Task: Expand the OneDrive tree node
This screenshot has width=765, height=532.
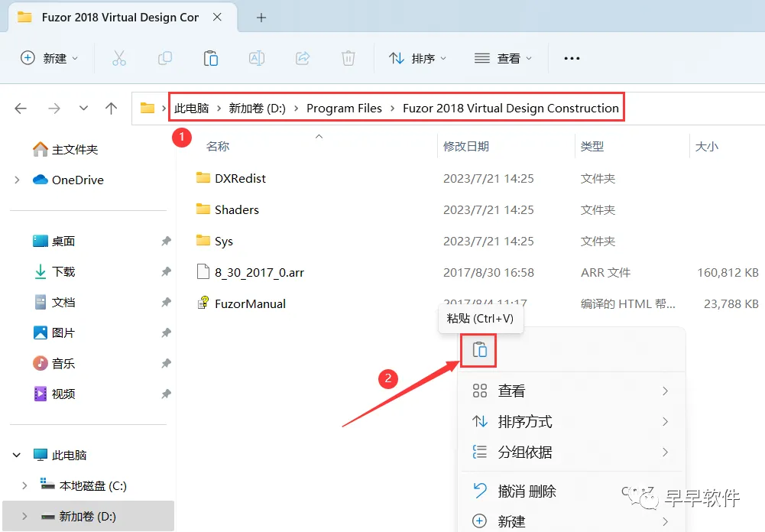Action: click(17, 180)
